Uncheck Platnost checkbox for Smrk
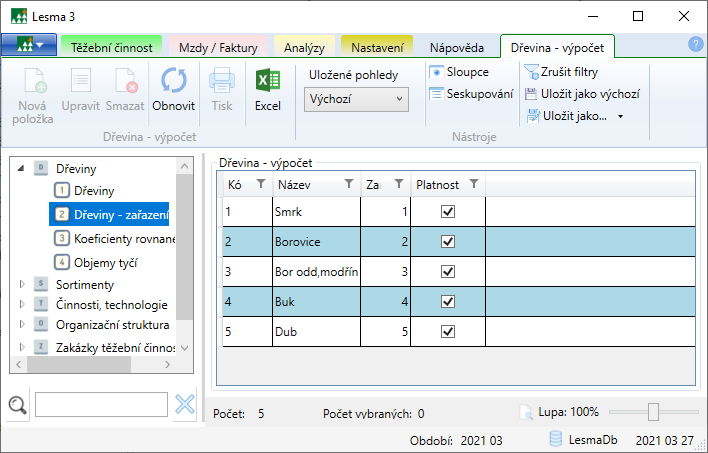 448,212
